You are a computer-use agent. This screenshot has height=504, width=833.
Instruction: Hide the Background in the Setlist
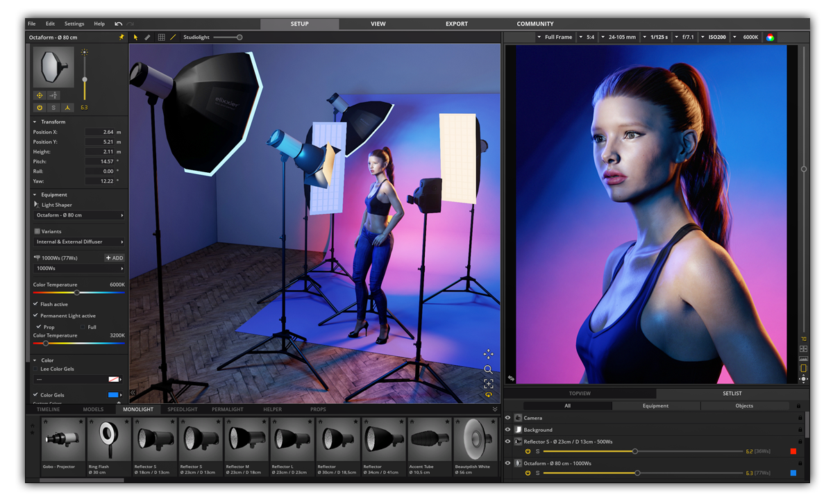coord(508,430)
